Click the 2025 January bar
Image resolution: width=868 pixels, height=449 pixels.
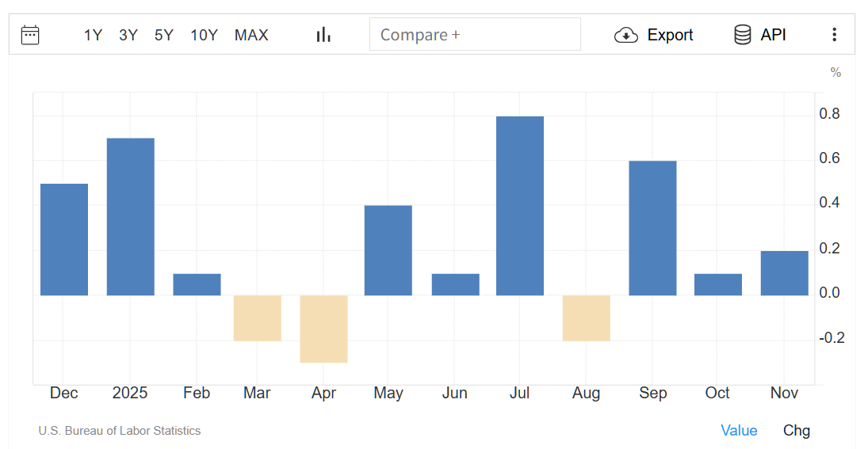131,217
